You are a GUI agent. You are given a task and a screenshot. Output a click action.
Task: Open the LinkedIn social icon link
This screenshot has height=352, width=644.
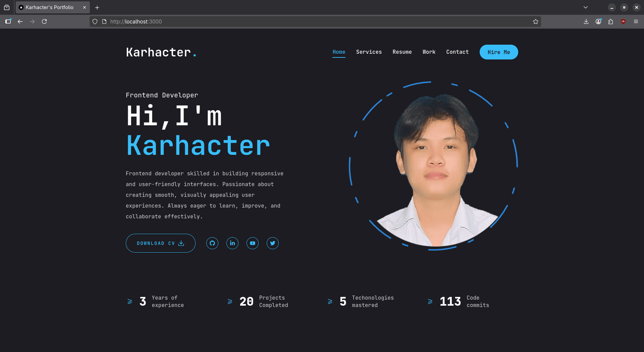click(x=232, y=243)
